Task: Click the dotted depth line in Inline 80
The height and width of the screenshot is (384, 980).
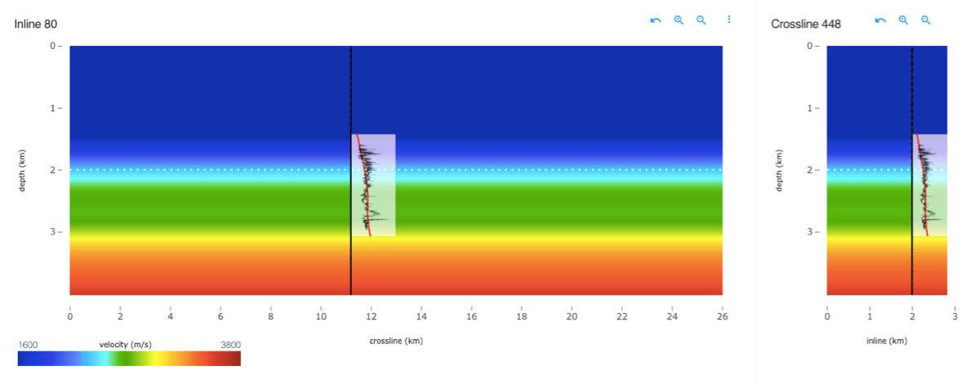Action: pyautogui.click(x=396, y=170)
